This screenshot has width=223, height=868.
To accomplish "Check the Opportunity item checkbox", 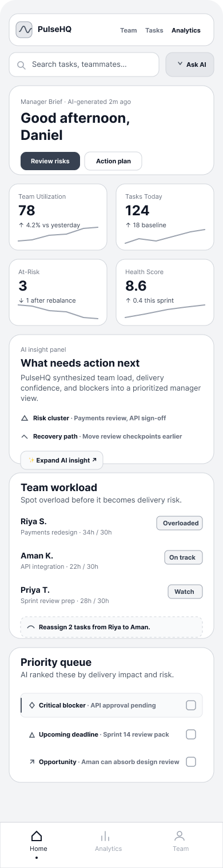I will tap(191, 762).
